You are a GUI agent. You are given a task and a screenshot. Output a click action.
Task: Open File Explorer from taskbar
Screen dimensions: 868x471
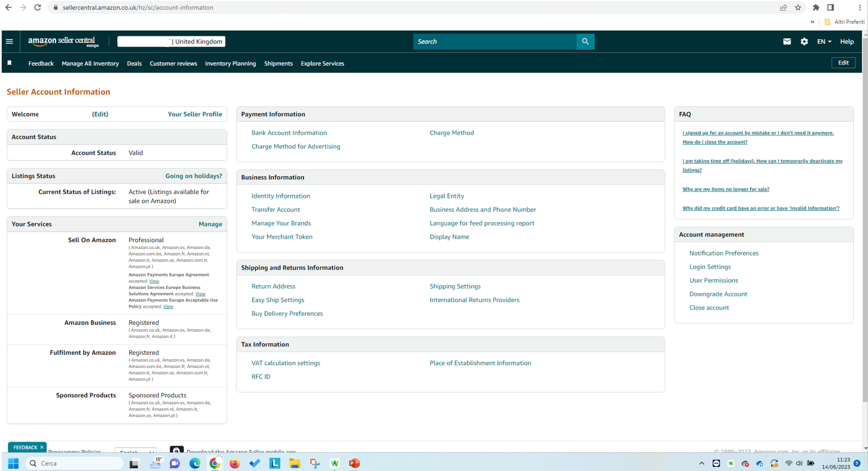pyautogui.click(x=294, y=463)
